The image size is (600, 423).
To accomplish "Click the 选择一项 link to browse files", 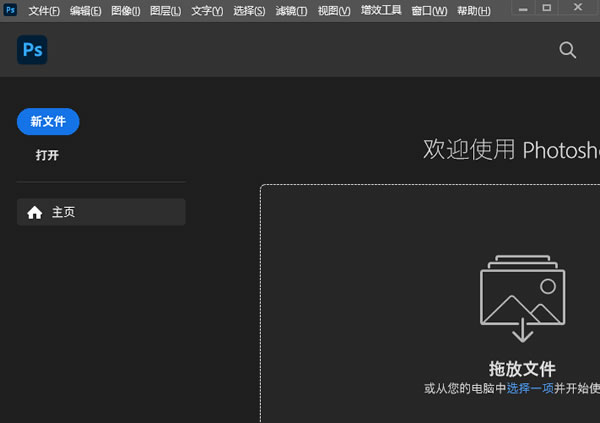I will pos(530,388).
